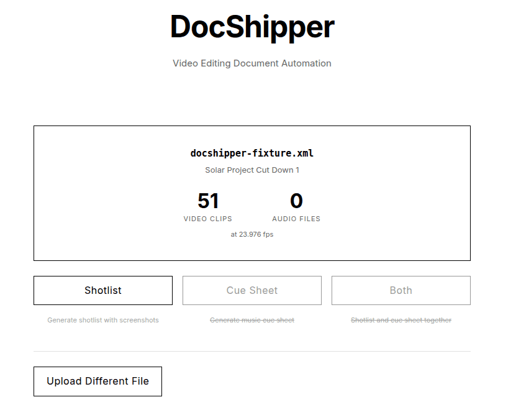Click the 51 video clips counter
This screenshot has width=516, height=420.
(x=208, y=200)
